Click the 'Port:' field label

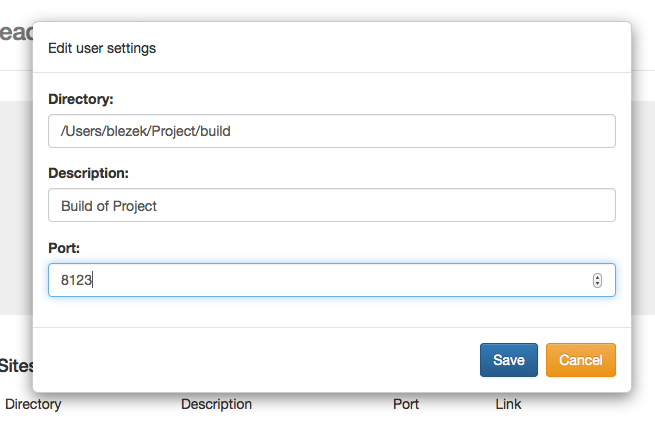[64, 248]
